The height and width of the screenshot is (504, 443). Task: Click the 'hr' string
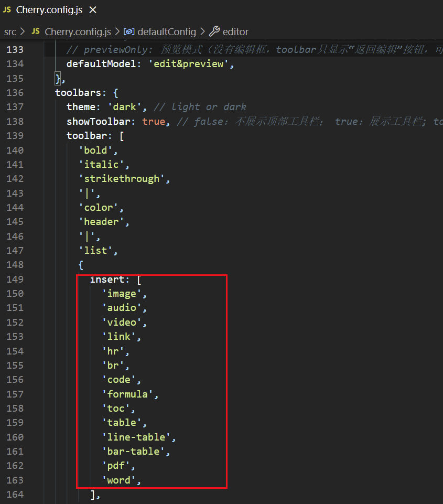click(x=113, y=351)
